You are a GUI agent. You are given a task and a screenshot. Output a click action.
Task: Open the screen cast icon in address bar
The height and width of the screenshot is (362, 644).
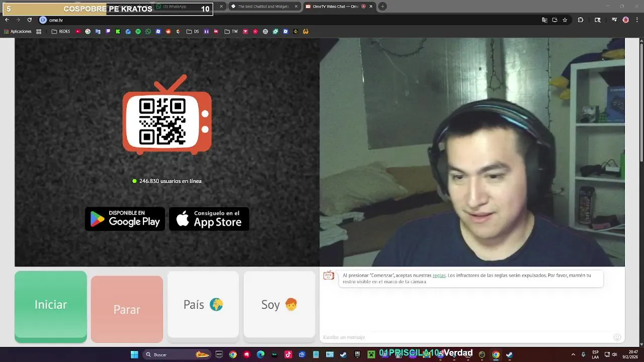[x=554, y=20]
